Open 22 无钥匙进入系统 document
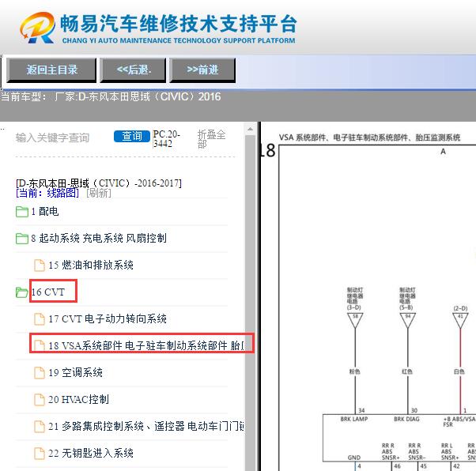The image size is (476, 471). coord(91,453)
